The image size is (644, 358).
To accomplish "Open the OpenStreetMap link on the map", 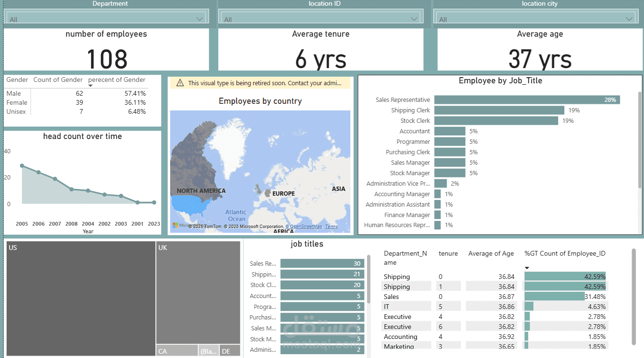I will [x=304, y=227].
